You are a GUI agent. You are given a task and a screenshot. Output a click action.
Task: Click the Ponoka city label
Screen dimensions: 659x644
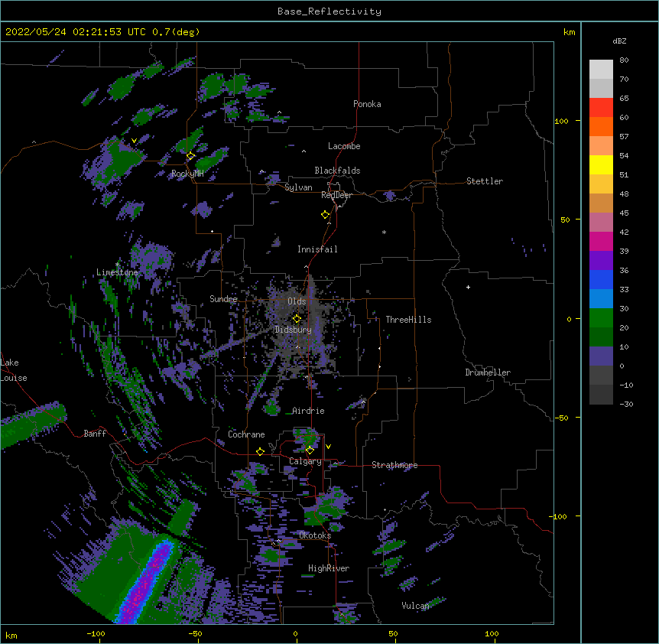[x=367, y=104]
